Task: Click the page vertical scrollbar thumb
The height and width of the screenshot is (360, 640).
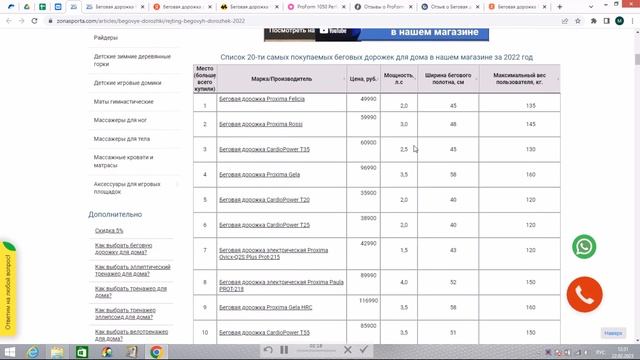Action: coord(637,59)
